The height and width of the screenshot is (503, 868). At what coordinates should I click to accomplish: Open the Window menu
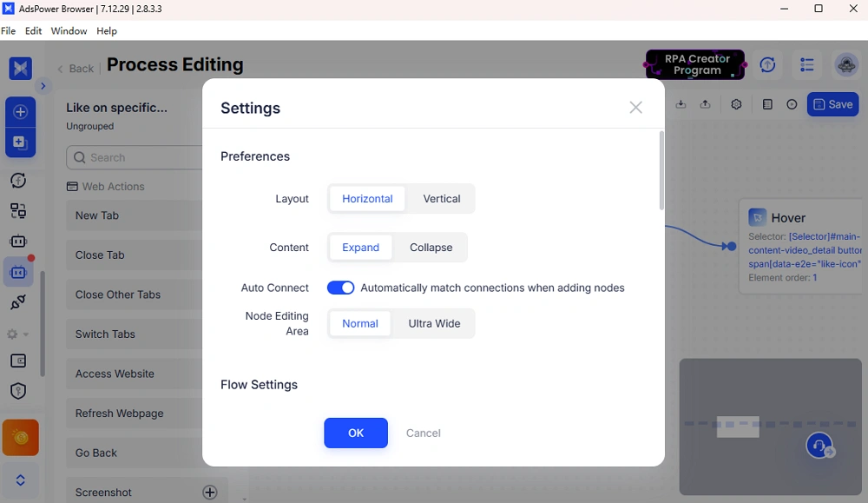coord(69,30)
